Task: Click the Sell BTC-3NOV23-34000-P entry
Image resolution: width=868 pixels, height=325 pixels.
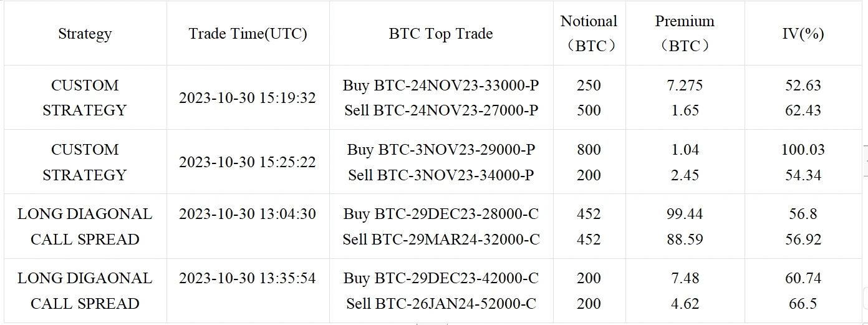Action: pos(441,175)
